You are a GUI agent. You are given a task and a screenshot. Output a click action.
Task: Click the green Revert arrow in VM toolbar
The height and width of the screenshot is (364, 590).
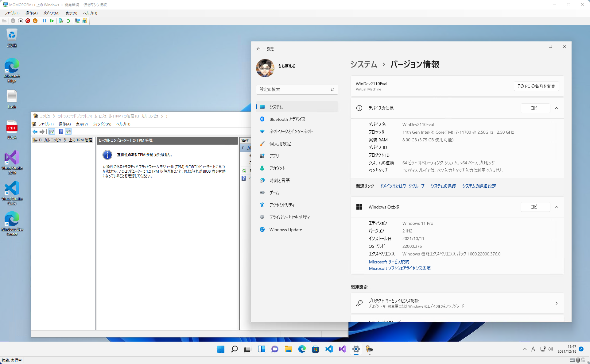(68, 21)
